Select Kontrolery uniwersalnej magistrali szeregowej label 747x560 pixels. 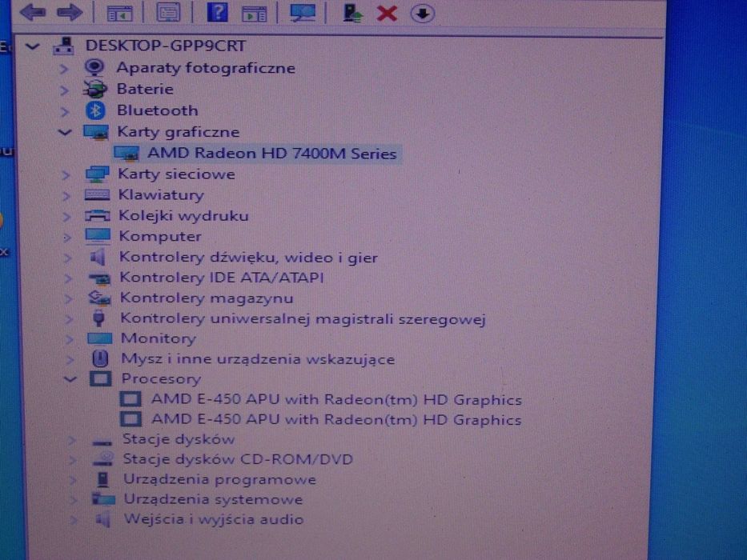(x=303, y=318)
